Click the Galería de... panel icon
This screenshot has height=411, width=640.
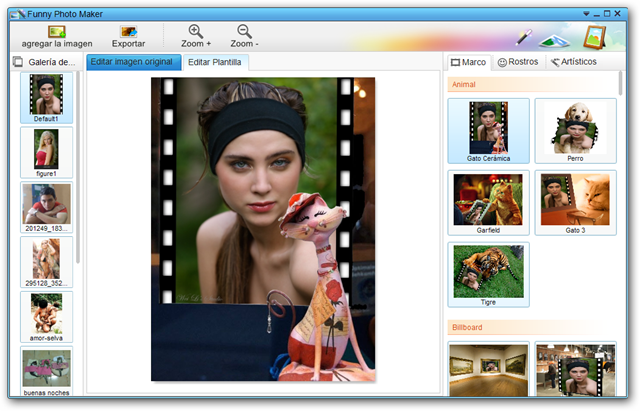18,62
